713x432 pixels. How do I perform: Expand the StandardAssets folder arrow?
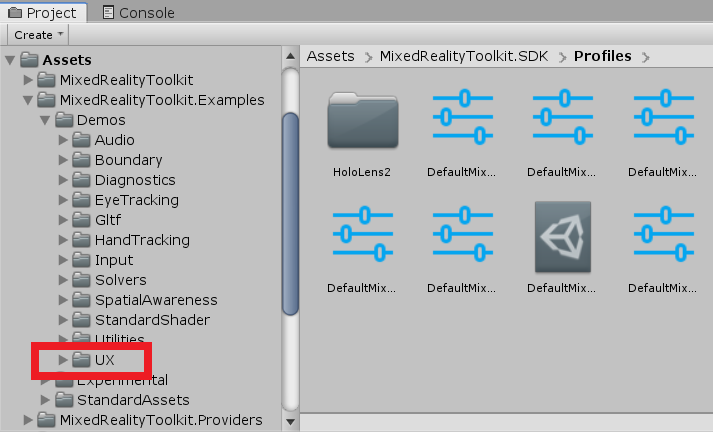click(x=45, y=400)
